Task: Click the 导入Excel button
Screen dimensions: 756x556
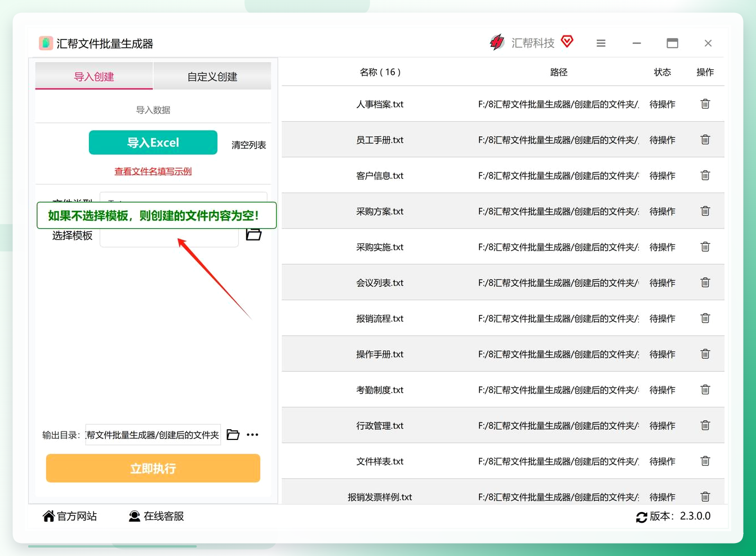Action: click(x=153, y=143)
